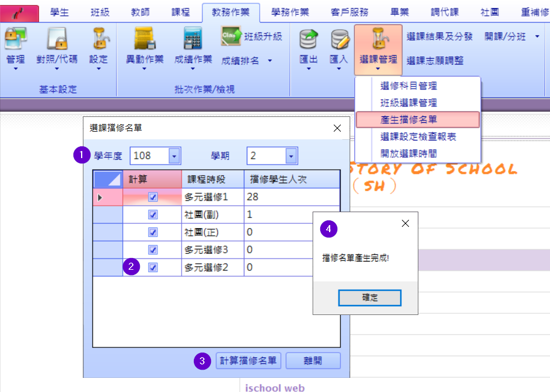
Task: Uncheck the 多元選修1 calculate checkbox
Action: tap(153, 197)
